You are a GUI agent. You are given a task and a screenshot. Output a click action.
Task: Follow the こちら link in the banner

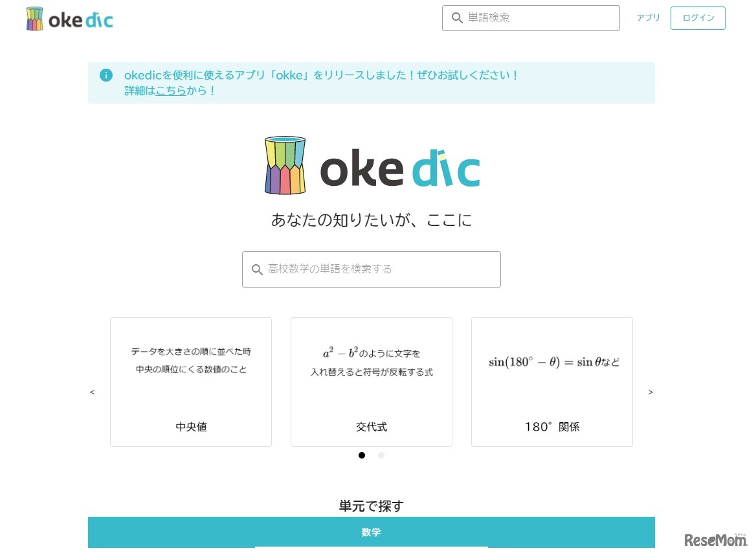[171, 91]
